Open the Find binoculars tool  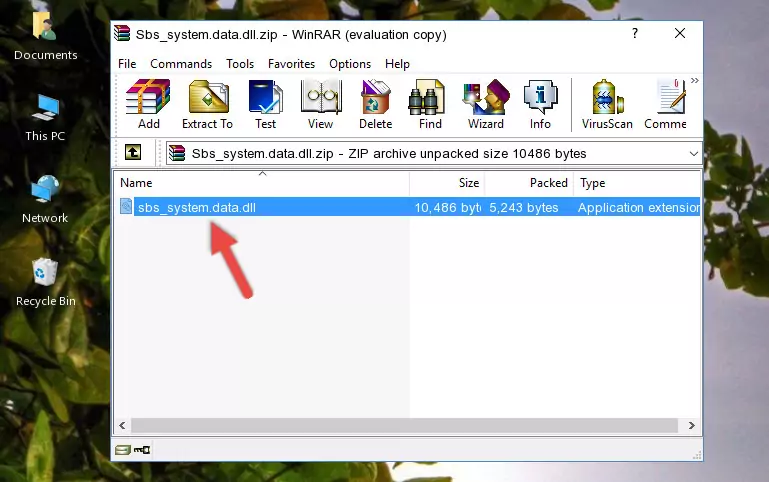430,104
